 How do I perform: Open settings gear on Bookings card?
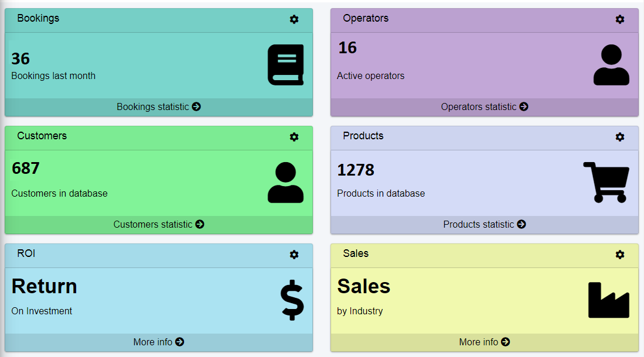tap(294, 19)
